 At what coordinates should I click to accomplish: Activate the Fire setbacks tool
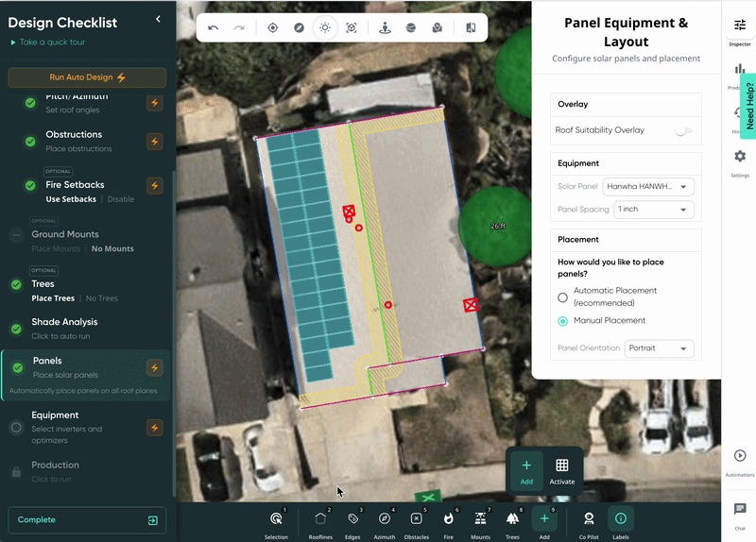(448, 519)
